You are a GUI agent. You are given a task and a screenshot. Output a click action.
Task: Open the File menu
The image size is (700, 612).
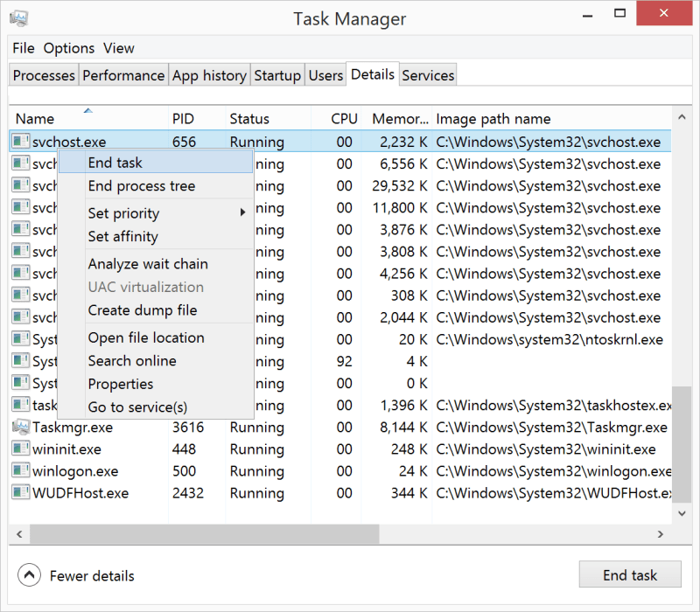coord(24,48)
